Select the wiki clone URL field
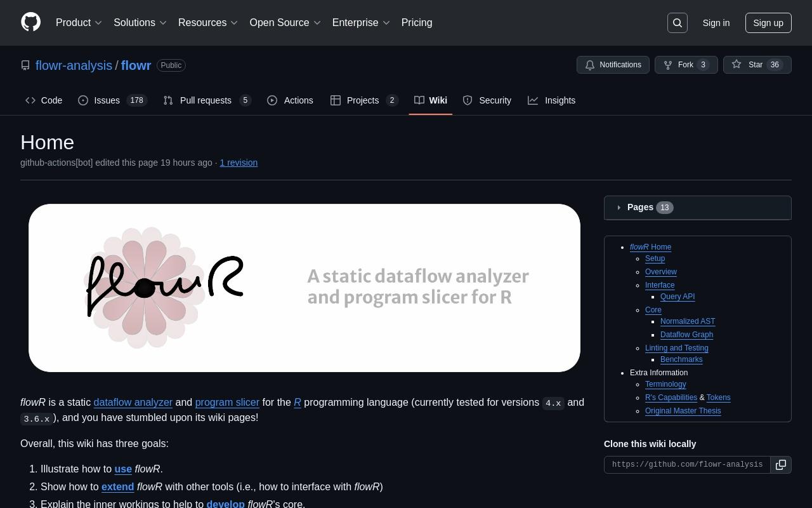This screenshot has width=812, height=508. coord(687,465)
